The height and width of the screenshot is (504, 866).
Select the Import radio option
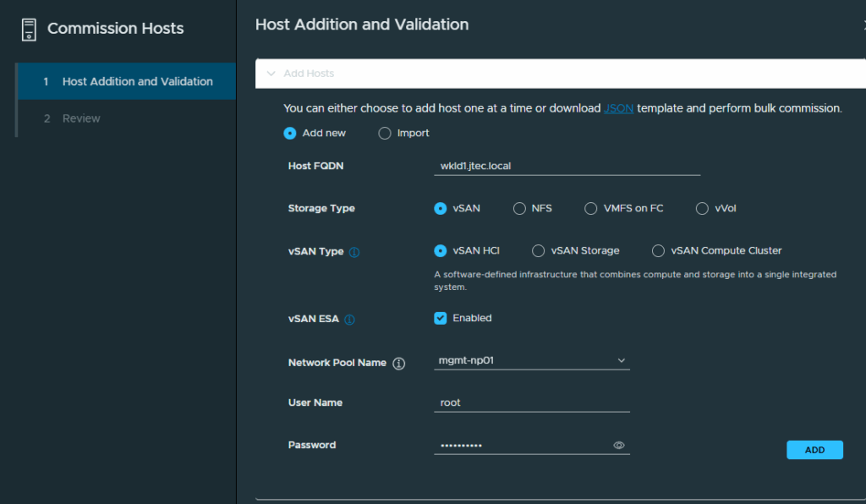(385, 133)
